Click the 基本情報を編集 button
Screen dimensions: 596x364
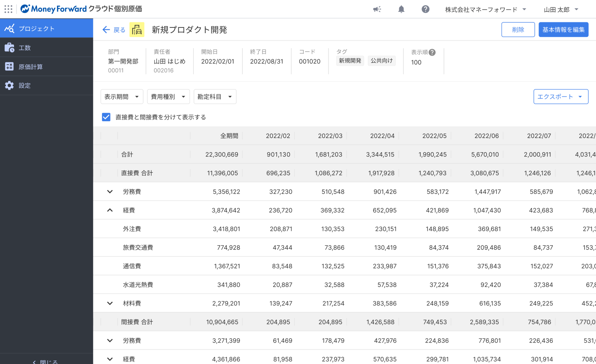563,30
